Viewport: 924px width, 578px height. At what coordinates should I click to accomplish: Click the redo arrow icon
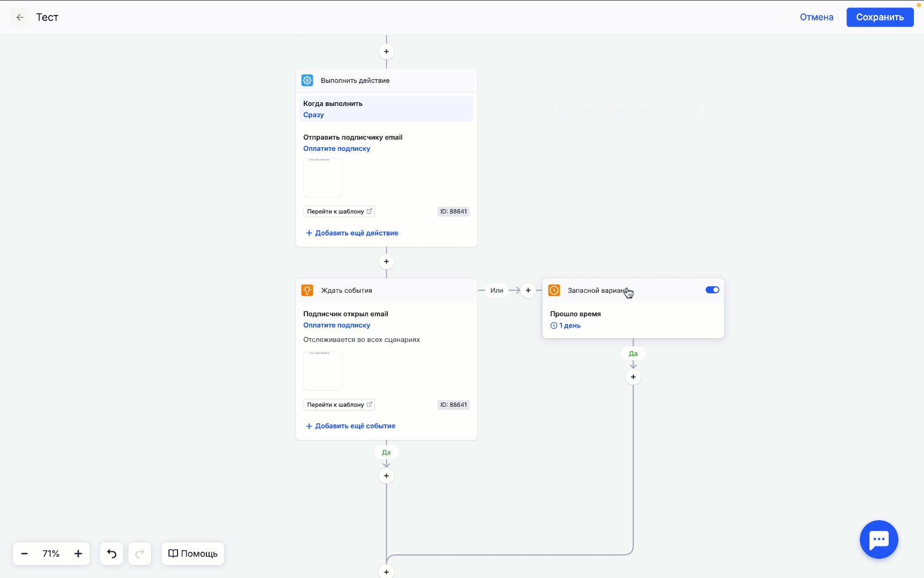(x=140, y=553)
